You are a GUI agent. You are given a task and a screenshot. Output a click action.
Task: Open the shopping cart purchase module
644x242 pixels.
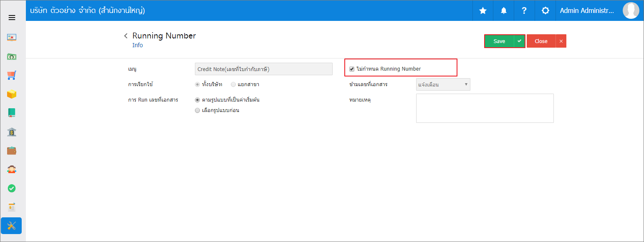coord(12,75)
